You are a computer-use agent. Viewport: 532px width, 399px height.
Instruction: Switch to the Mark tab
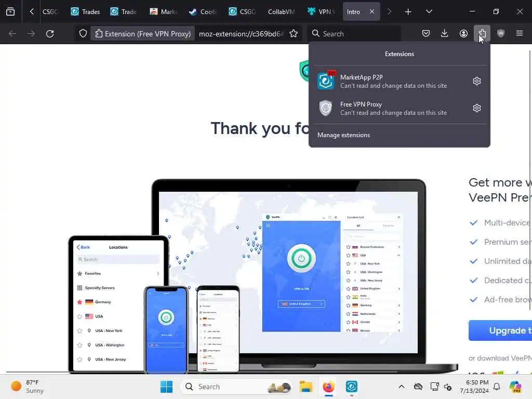point(164,11)
